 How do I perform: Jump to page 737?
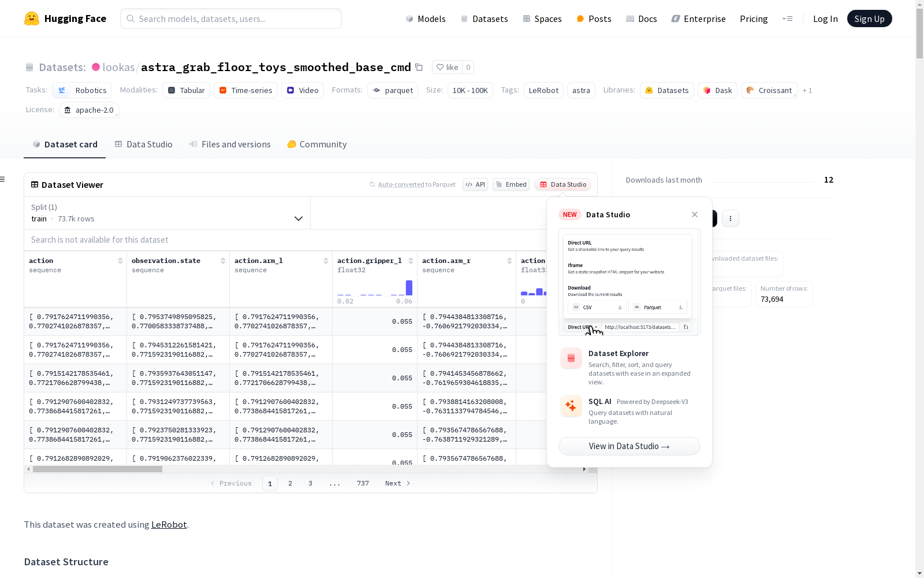point(363,483)
